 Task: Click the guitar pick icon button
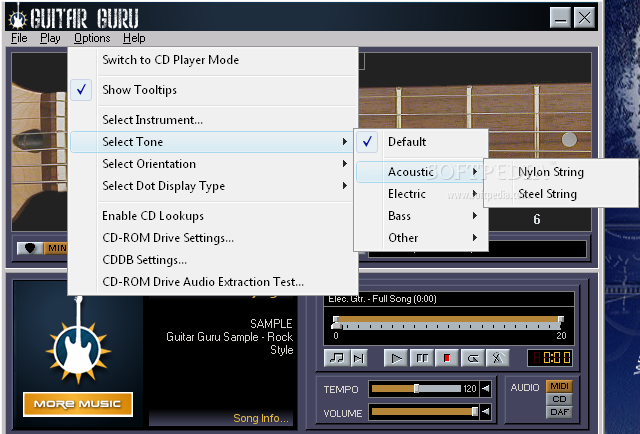(30, 248)
